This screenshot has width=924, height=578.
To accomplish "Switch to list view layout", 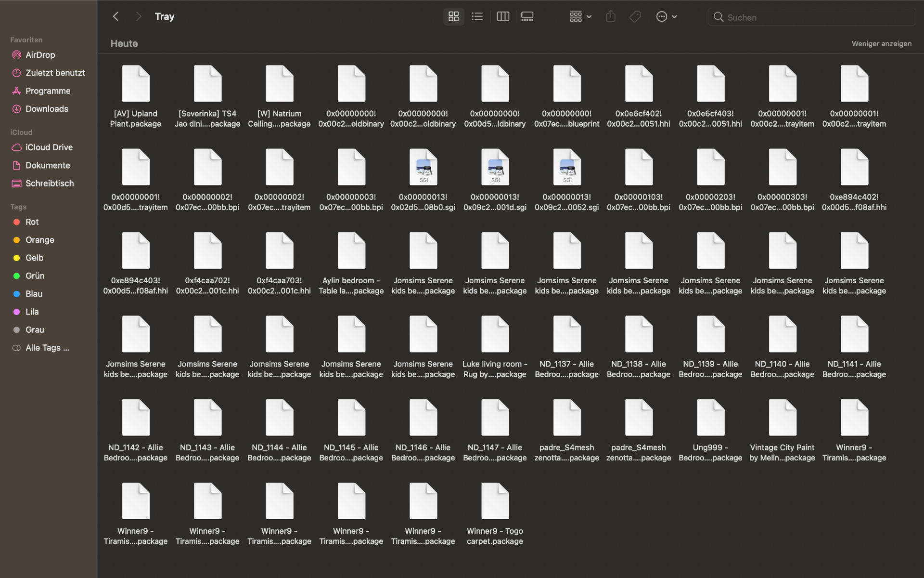I will 477,16.
